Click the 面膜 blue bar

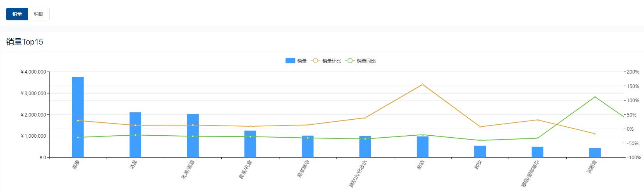tap(78, 117)
